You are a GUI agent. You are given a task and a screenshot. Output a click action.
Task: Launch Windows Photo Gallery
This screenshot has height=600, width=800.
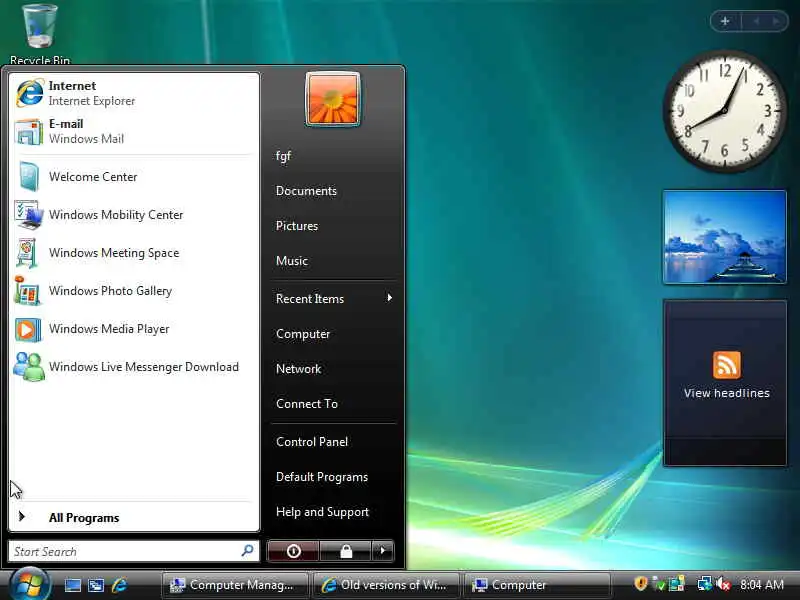[134, 291]
